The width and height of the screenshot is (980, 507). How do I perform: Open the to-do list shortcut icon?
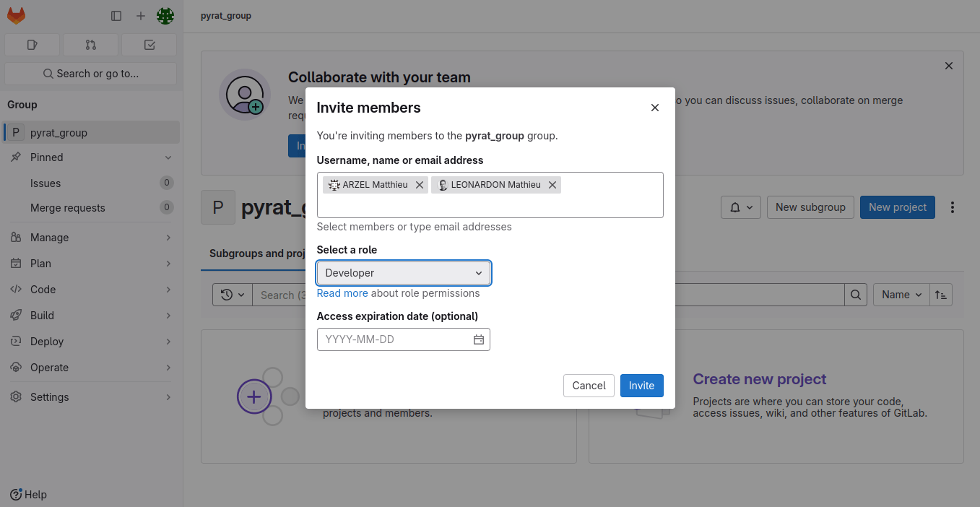coord(149,45)
